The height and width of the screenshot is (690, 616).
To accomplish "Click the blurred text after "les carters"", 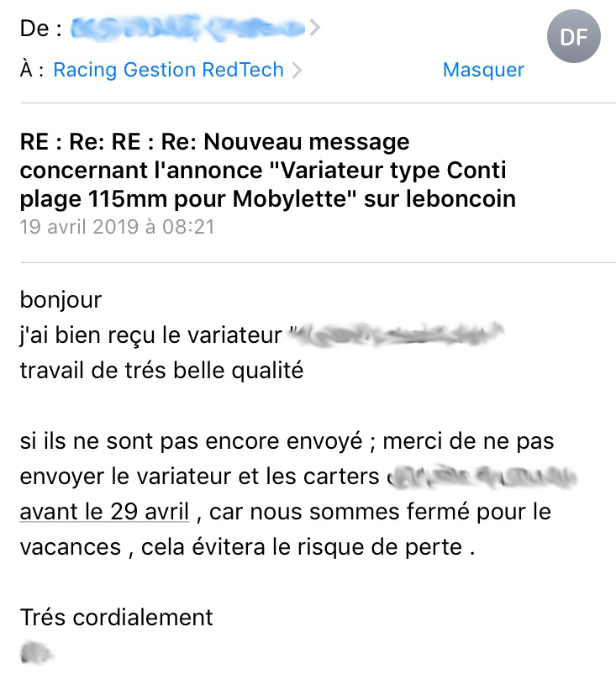I will [481, 477].
